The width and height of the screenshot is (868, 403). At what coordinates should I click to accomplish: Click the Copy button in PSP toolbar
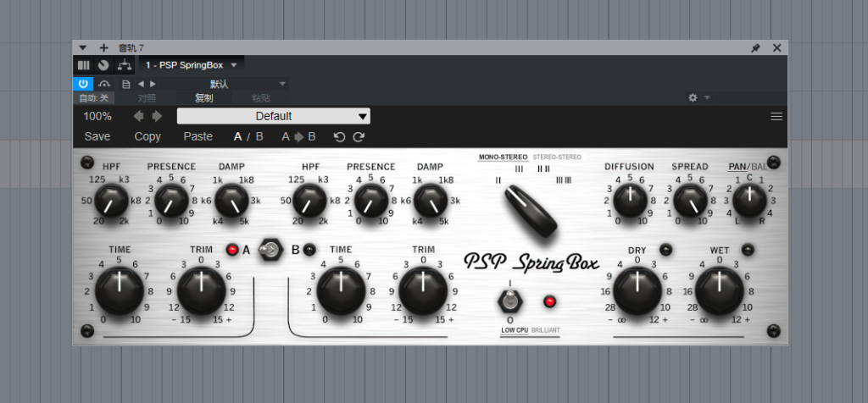[147, 136]
